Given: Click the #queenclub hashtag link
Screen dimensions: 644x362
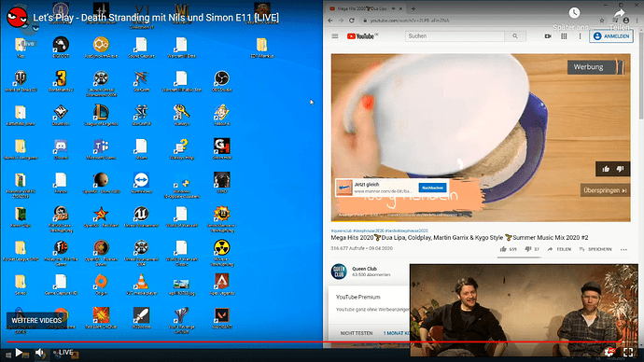Looking at the screenshot, I should (x=342, y=230).
